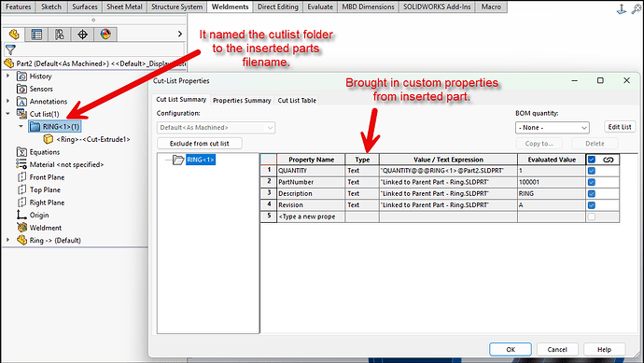
Task: Open the Configuration dropdown
Action: tap(216, 128)
